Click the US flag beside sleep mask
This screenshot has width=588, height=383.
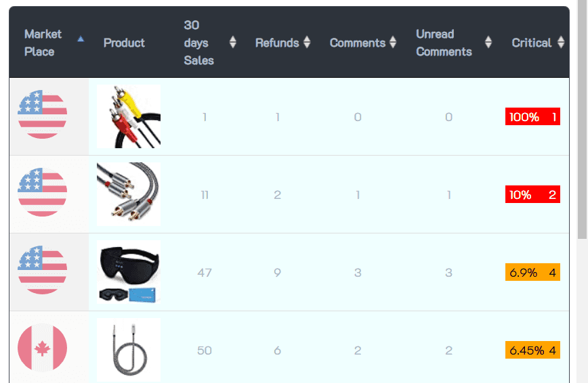click(42, 272)
